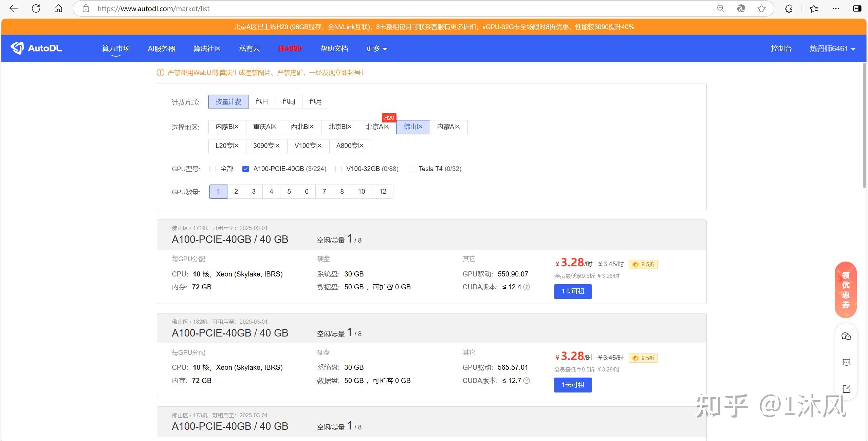The width and height of the screenshot is (868, 441).
Task: Switch to the 算法社区 navigation item
Action: point(207,48)
